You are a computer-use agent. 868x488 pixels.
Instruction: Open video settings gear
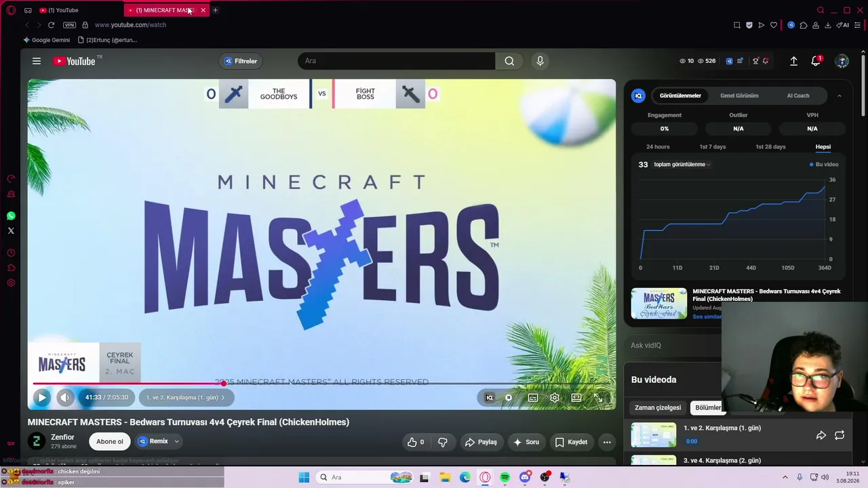[555, 398]
